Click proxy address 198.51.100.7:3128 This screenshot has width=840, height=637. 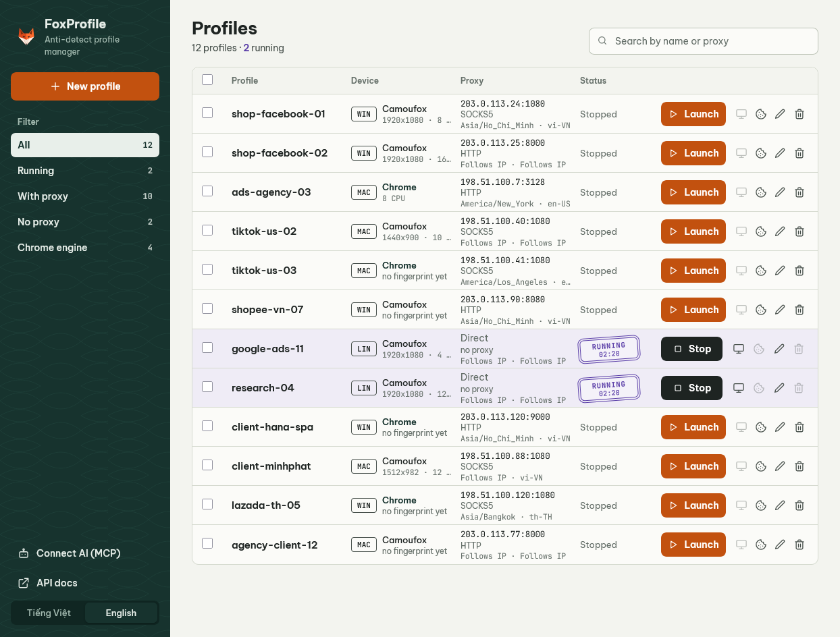coord(502,182)
